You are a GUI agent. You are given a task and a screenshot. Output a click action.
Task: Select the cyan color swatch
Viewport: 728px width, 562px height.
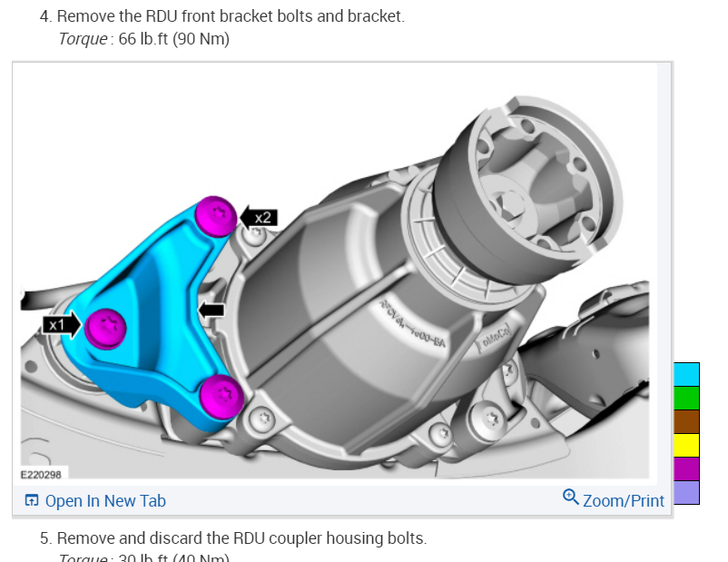pyautogui.click(x=686, y=374)
